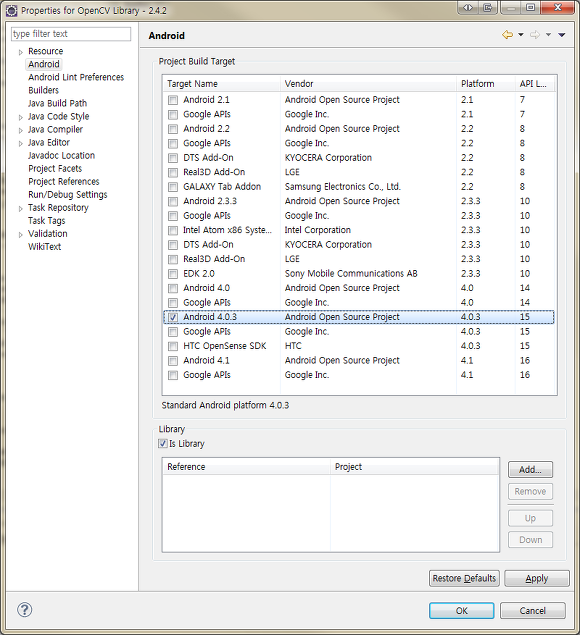Expand the Validation node

click(x=21, y=234)
